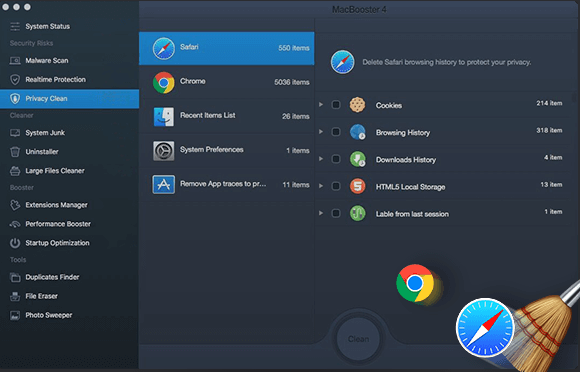
Task: Click the Malware Scan icon
Action: [x=15, y=60]
